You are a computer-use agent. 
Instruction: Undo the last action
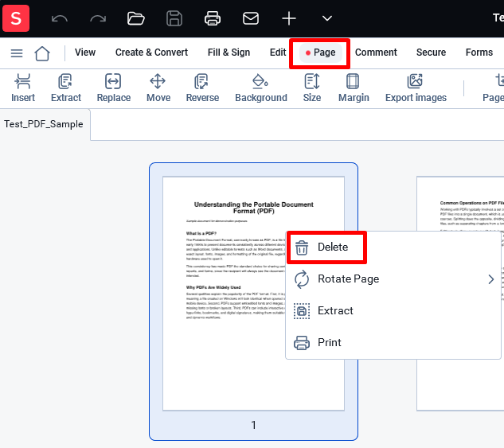(60, 18)
